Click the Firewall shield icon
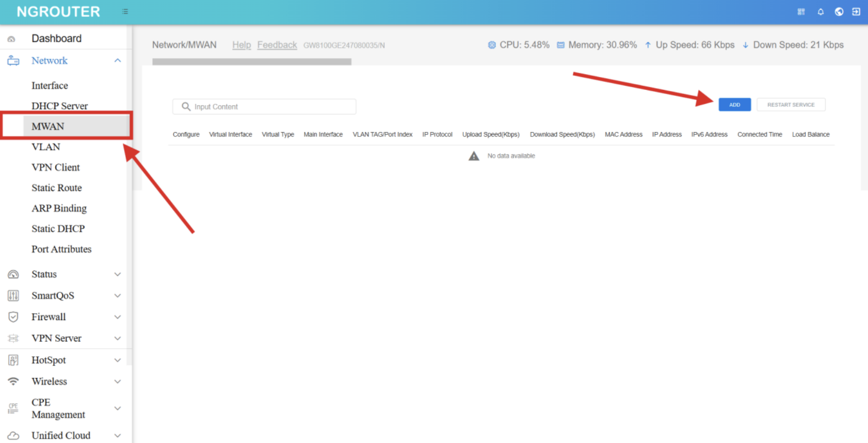This screenshot has height=443, width=868. point(13,317)
